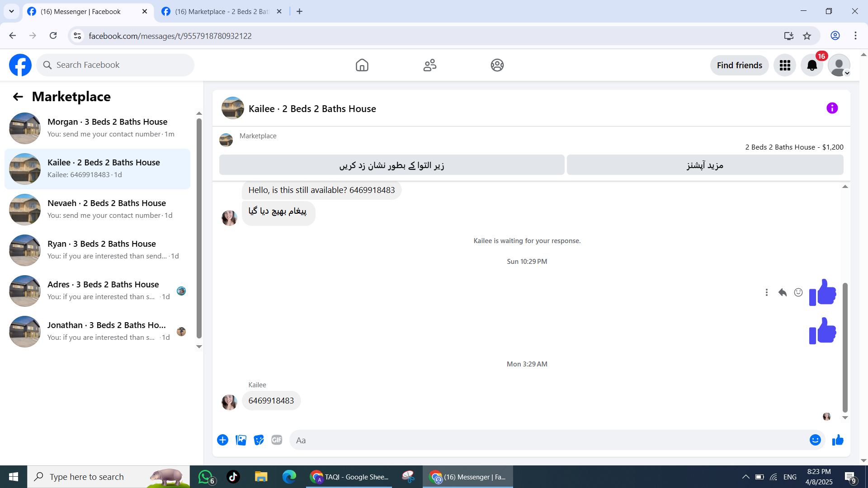This screenshot has height=488, width=868.
Task: Choose a sticker icon in composer
Action: pyautogui.click(x=259, y=440)
